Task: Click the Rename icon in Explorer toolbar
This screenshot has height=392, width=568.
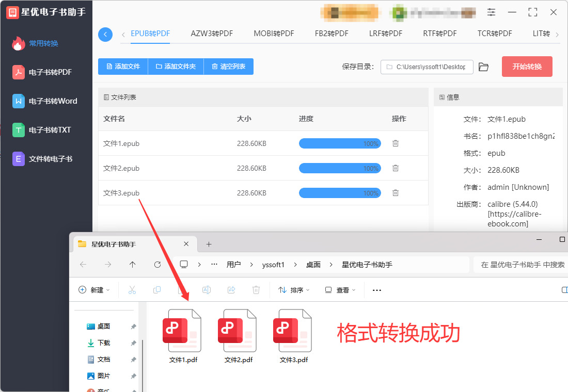Action: (x=207, y=290)
